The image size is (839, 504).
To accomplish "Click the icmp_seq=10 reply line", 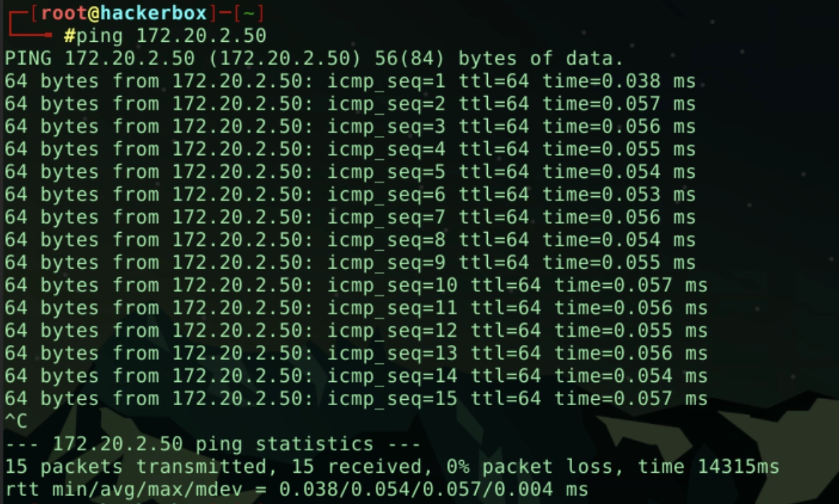I will tap(356, 286).
